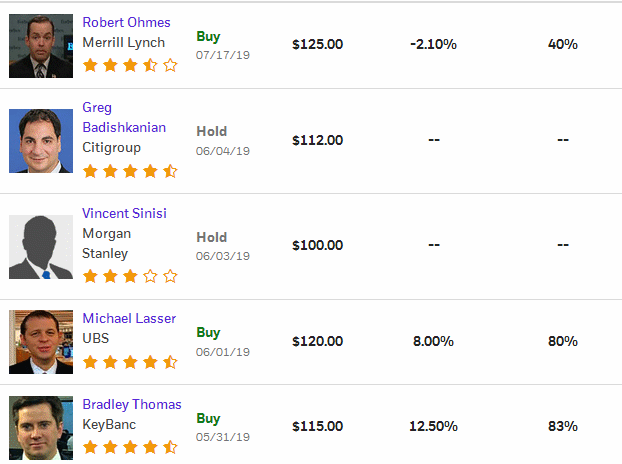Click the $125.00 price target

click(317, 44)
